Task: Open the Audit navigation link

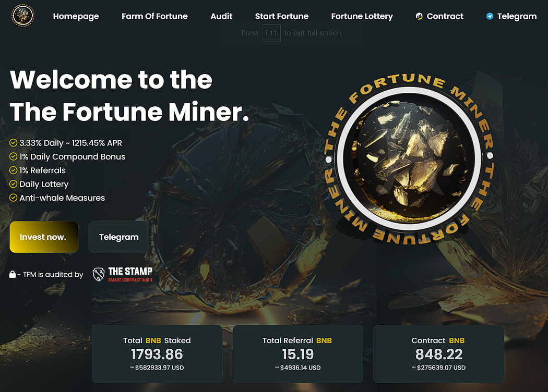Action: click(221, 16)
